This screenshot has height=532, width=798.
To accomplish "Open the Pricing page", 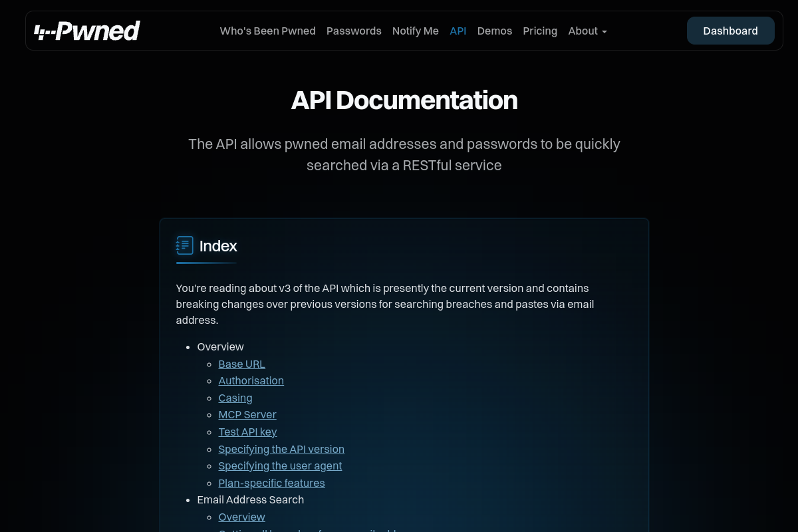I will pyautogui.click(x=540, y=31).
